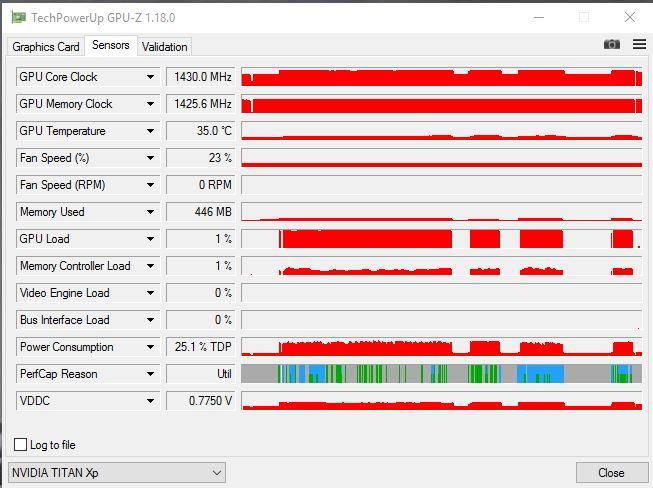
Task: Click the Util PerfCap value
Action: point(201,374)
